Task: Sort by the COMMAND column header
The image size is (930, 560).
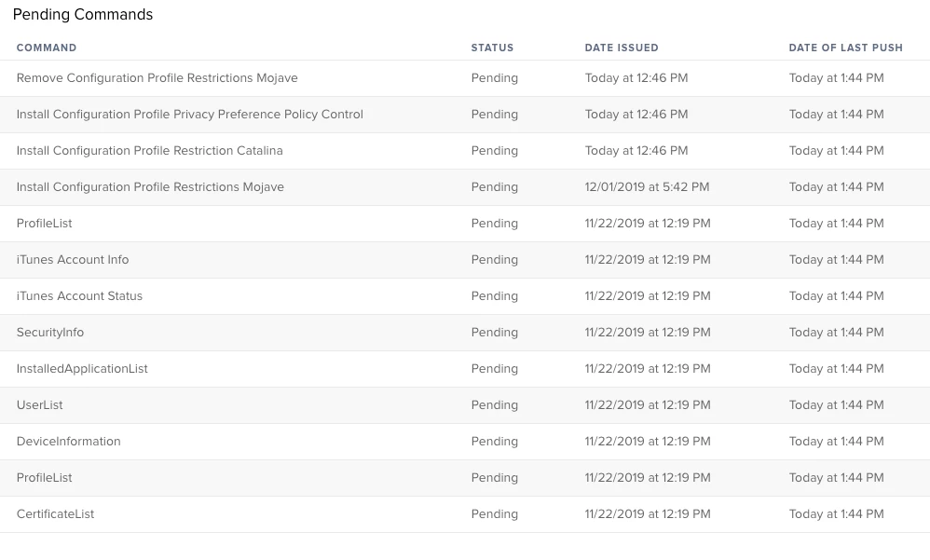Action: (x=47, y=48)
